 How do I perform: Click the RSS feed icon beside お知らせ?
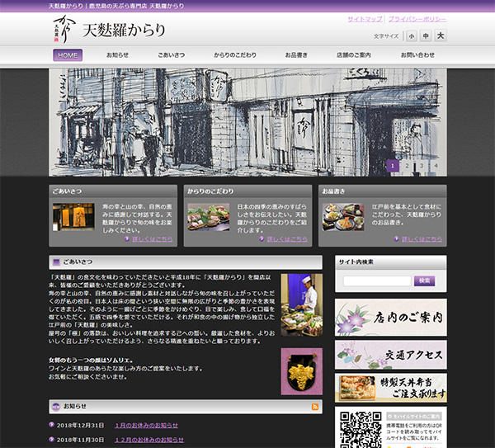[315, 407]
